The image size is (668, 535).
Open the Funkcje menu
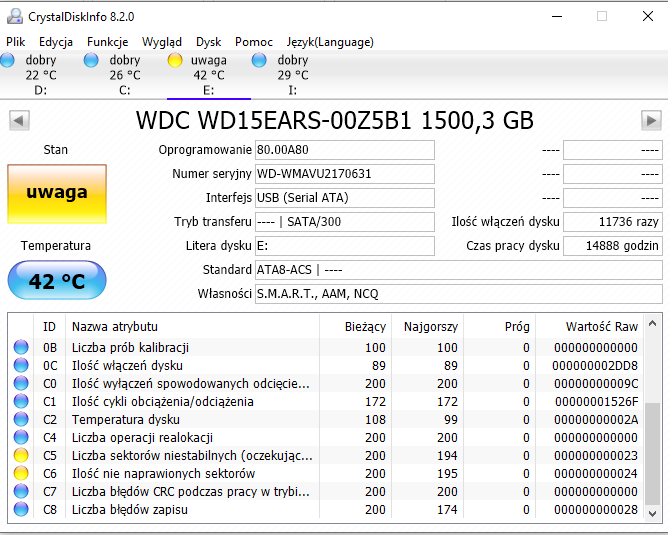click(107, 42)
